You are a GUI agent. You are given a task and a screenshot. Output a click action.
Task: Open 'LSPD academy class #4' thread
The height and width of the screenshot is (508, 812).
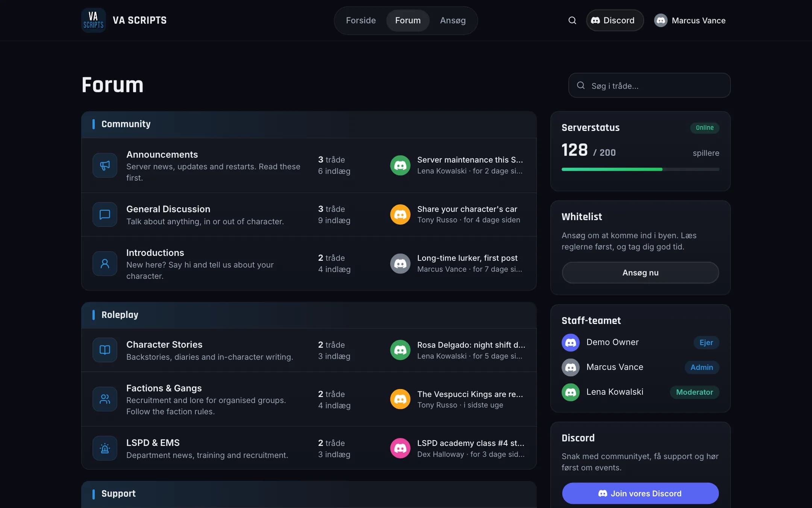[471, 443]
